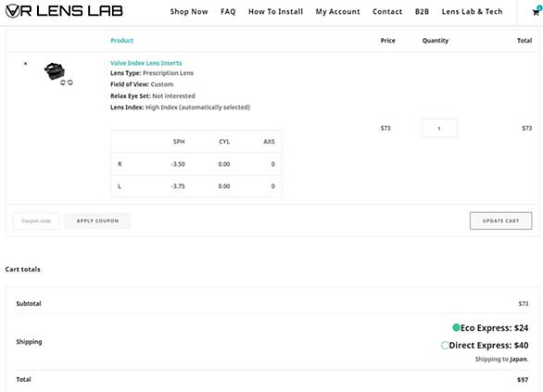Open Lens Lab & Tech menu
Screen dimensions: 543x392
(472, 12)
